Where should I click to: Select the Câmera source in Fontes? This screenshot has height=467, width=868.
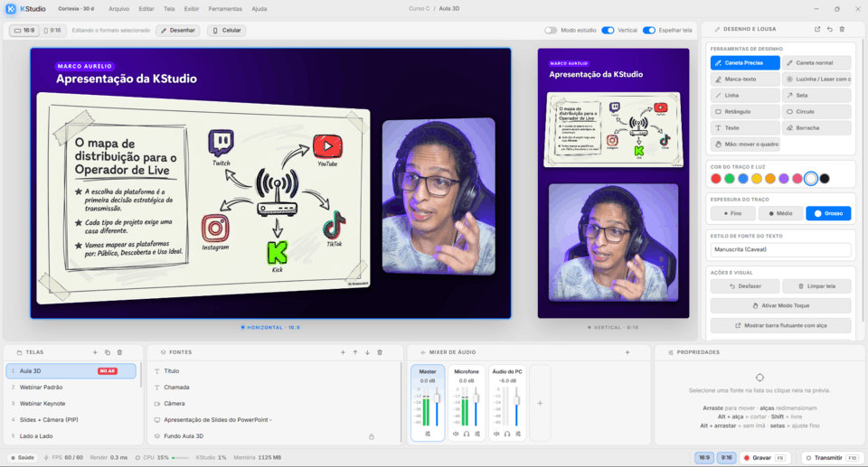click(x=275, y=404)
